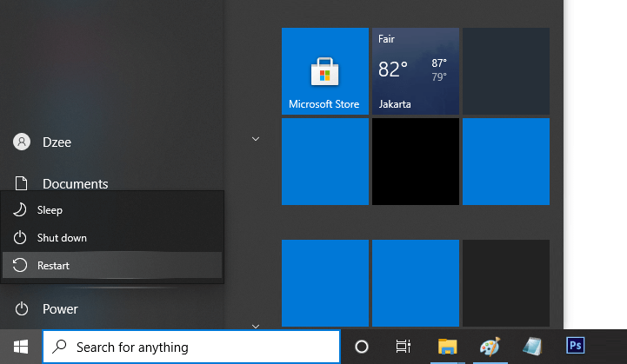Click the Documents page icon

21,183
